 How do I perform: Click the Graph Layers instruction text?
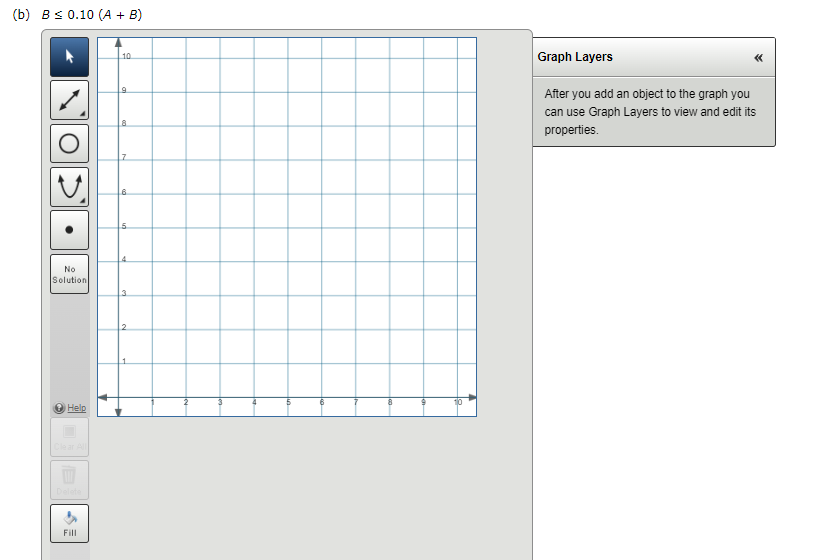point(649,112)
